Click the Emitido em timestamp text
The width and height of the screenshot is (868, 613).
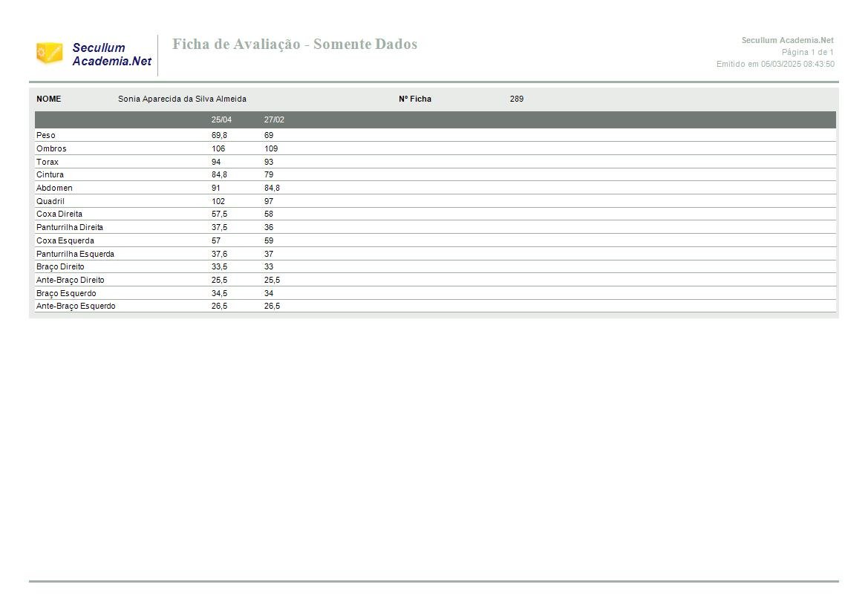point(775,64)
